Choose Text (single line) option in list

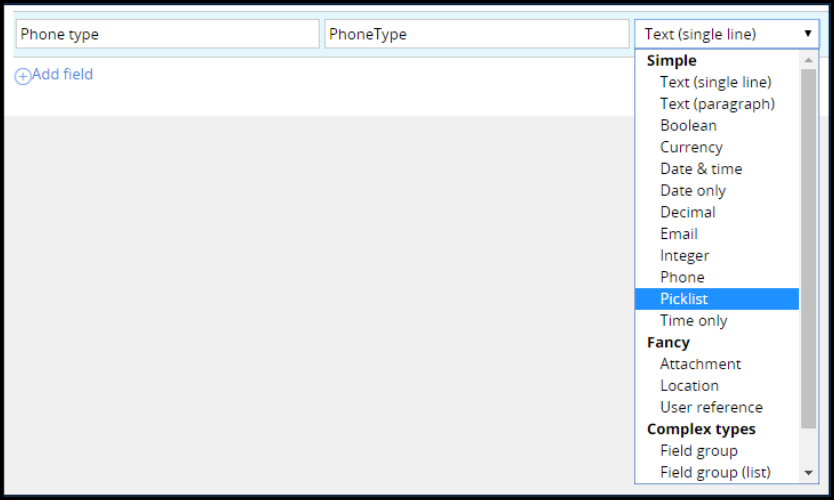point(715,82)
